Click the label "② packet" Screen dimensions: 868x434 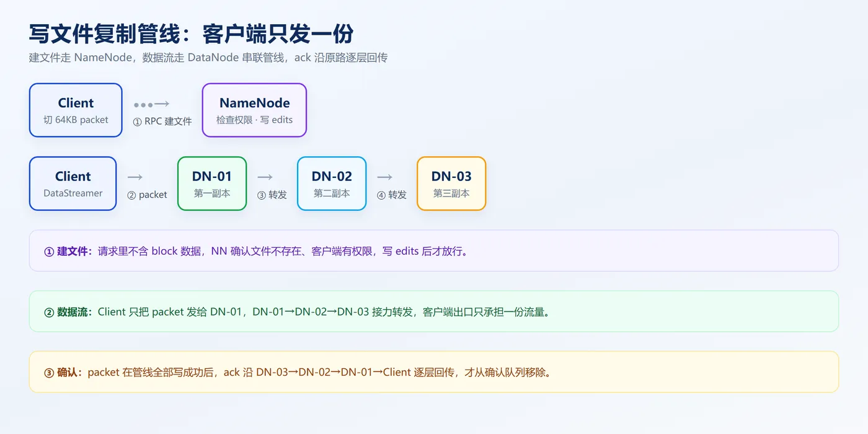[x=147, y=195]
